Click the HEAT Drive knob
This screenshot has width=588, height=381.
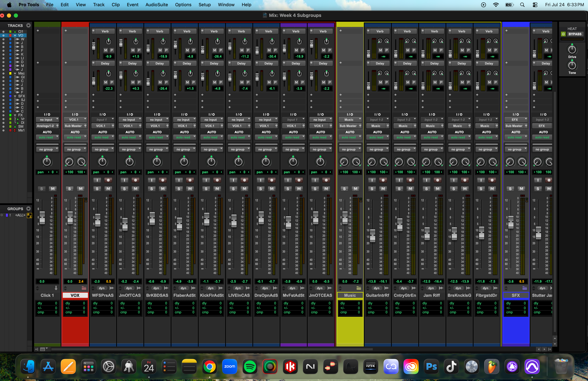pyautogui.click(x=572, y=50)
